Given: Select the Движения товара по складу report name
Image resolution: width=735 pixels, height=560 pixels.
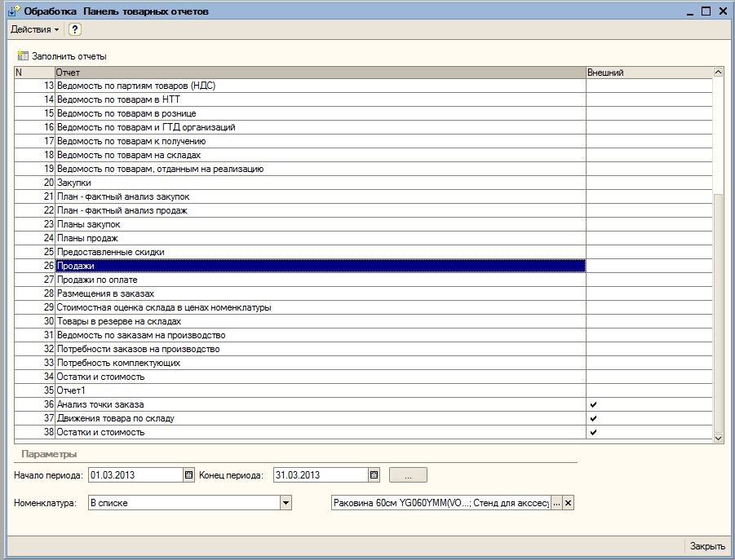Looking at the screenshot, I should pyautogui.click(x=321, y=418).
